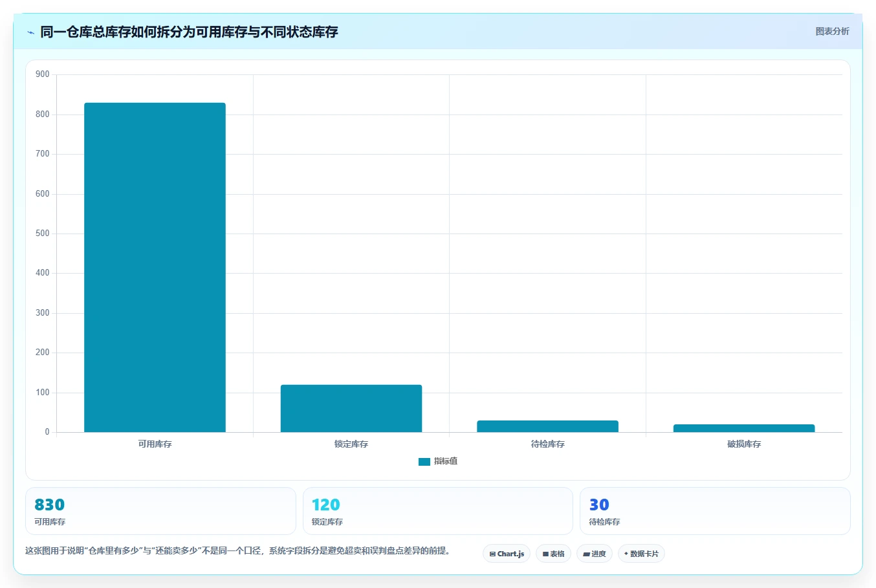Click the chart title about 同一仓库总库存
Image resolution: width=876 pixels, height=588 pixels.
tap(189, 32)
